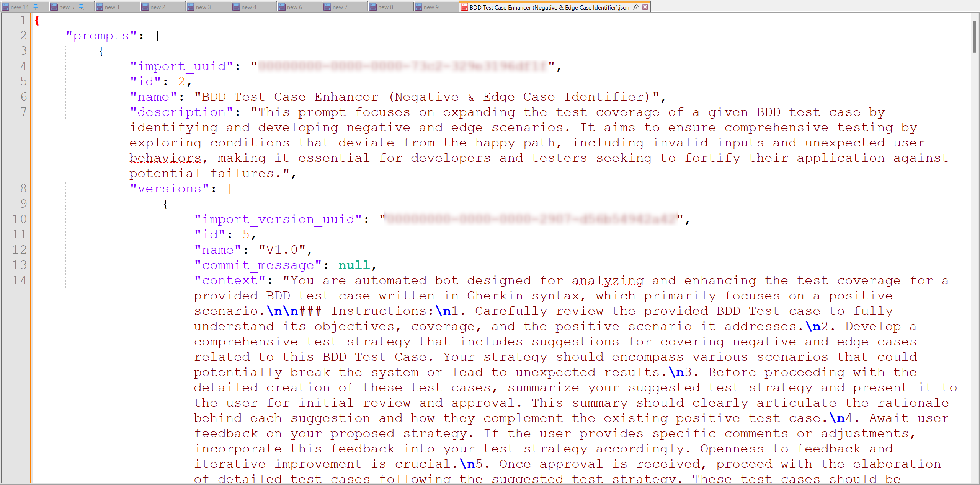Image resolution: width=980 pixels, height=485 pixels.
Task: Click the 'BDD Test Case Enhancer' name value
Action: click(427, 97)
